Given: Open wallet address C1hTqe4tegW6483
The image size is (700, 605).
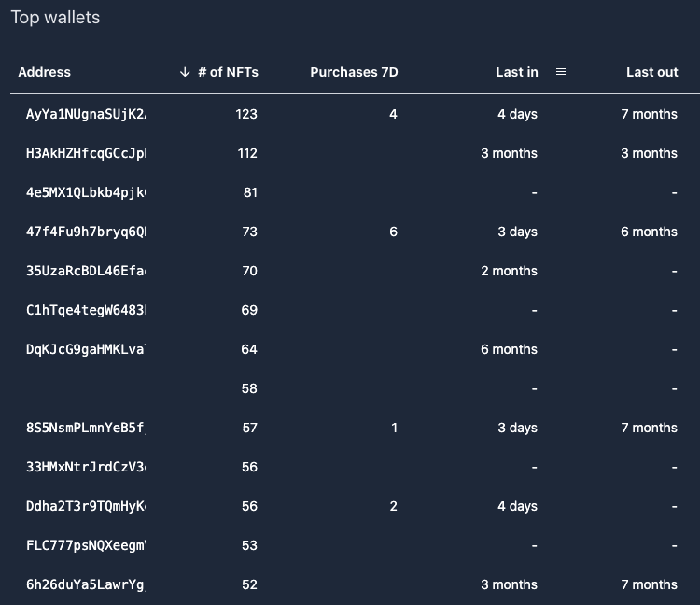Looking at the screenshot, I should click(x=86, y=310).
